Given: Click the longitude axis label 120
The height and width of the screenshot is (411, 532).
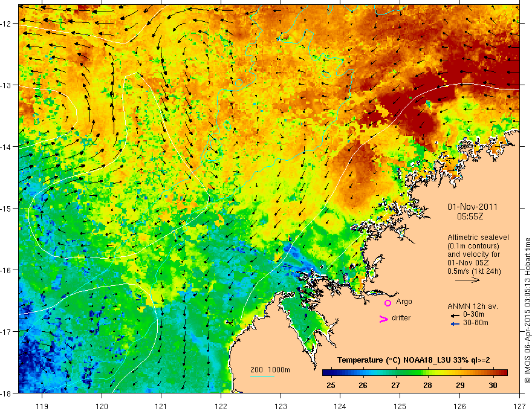Looking at the screenshot, I should pos(102,406).
